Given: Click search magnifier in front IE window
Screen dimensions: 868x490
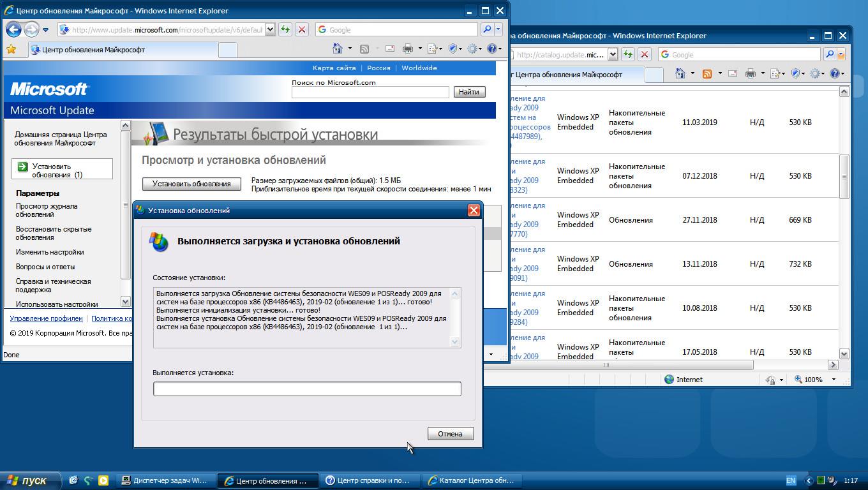Looking at the screenshot, I should click(487, 29).
